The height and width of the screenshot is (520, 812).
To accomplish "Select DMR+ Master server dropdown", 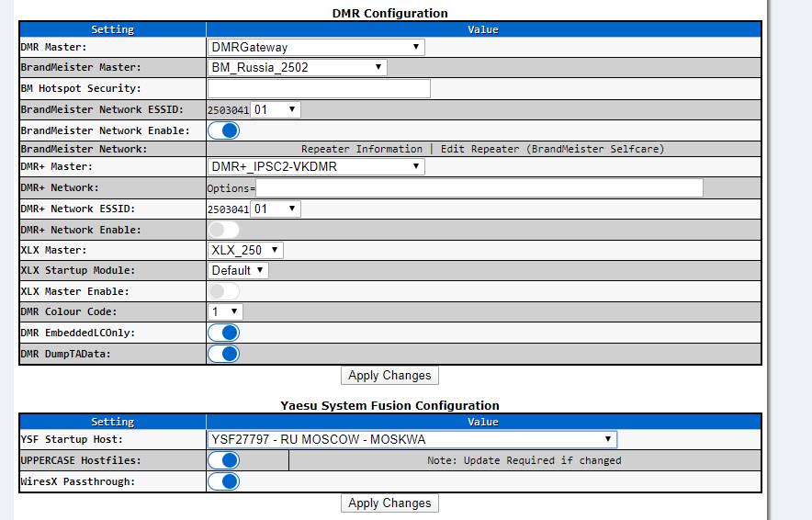I will (316, 166).
